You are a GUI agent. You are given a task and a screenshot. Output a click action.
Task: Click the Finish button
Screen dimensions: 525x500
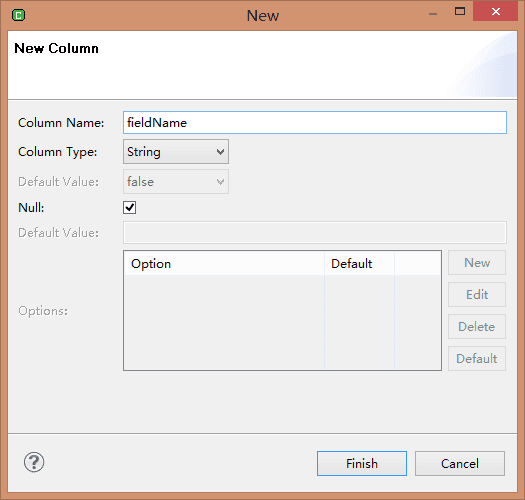point(362,463)
